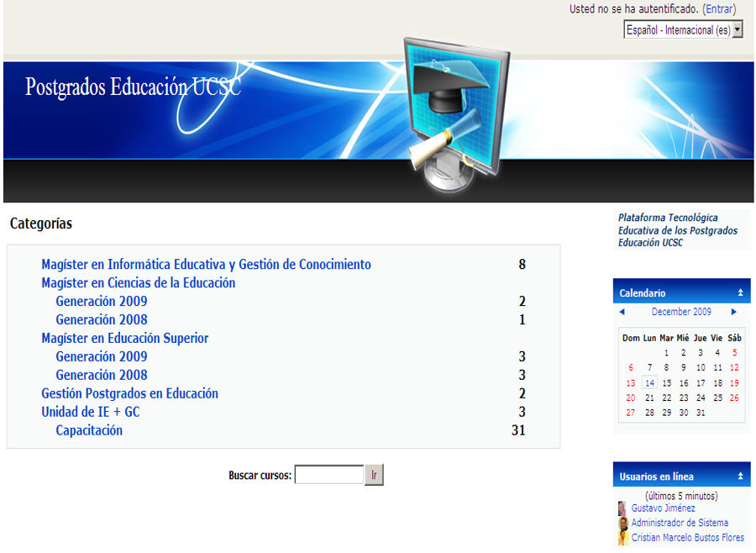Open Generación 2008 under Educación Superior
Viewport: 756px width, 553px height.
102,375
